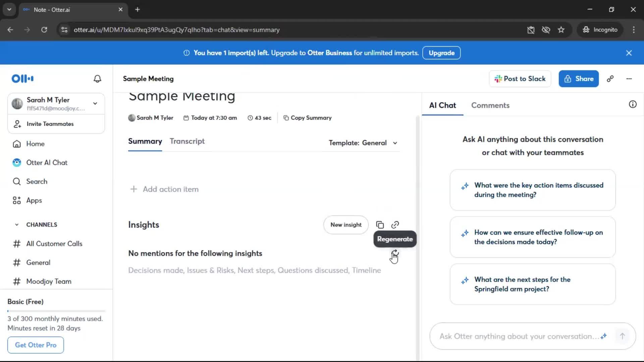This screenshot has width=644, height=362.
Task: Go back in browser history
Action: click(x=10, y=30)
